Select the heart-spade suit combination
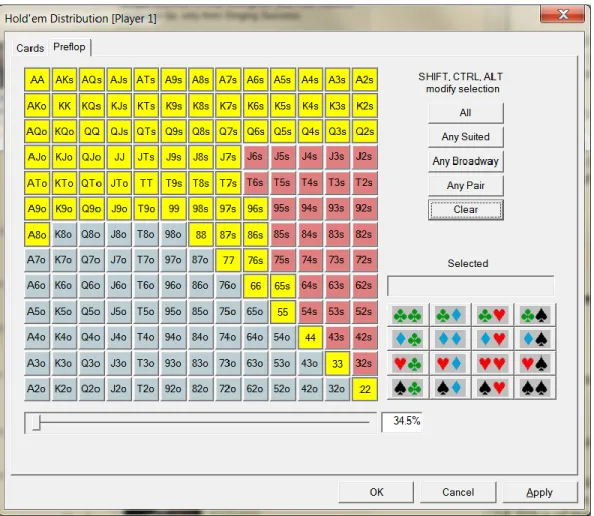 (535, 363)
